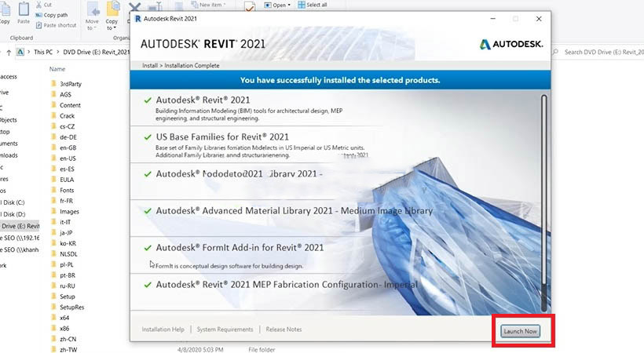Click Paste shortcut in Explorer ribbon
644x353 pixels.
click(57, 25)
